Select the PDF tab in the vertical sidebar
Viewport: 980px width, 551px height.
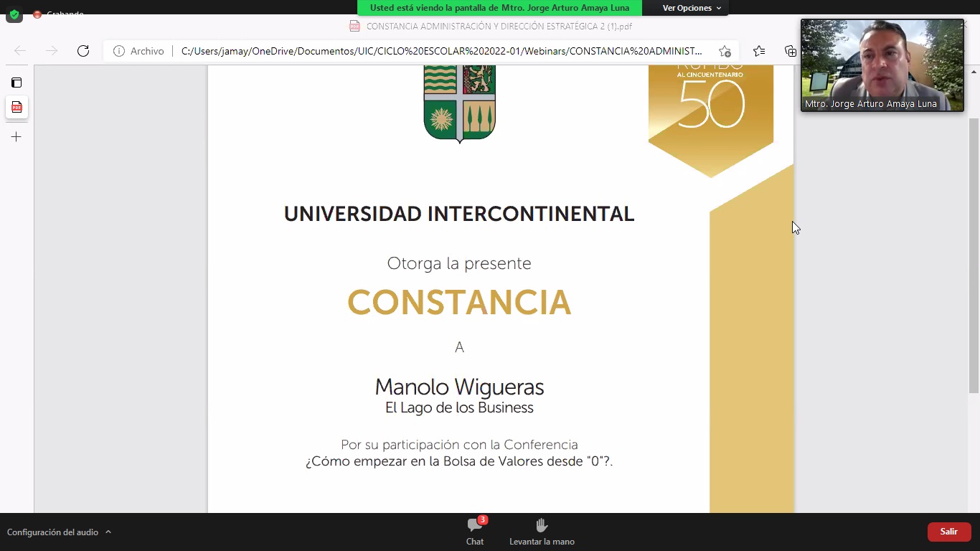17,108
